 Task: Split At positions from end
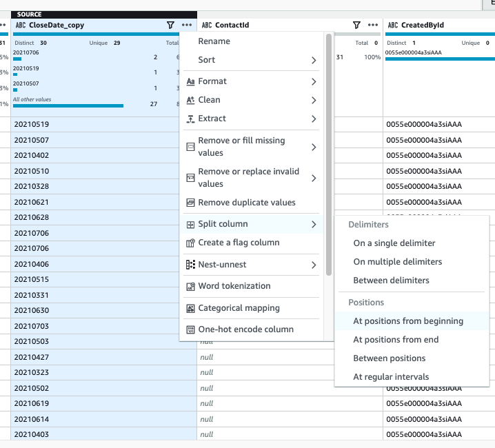coord(412,340)
